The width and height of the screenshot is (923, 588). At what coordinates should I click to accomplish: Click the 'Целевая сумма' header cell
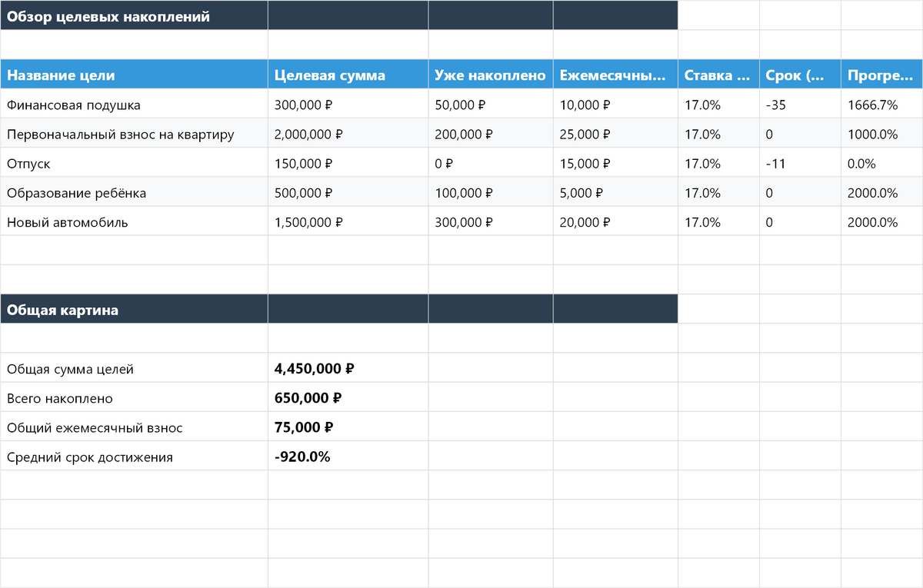330,75
